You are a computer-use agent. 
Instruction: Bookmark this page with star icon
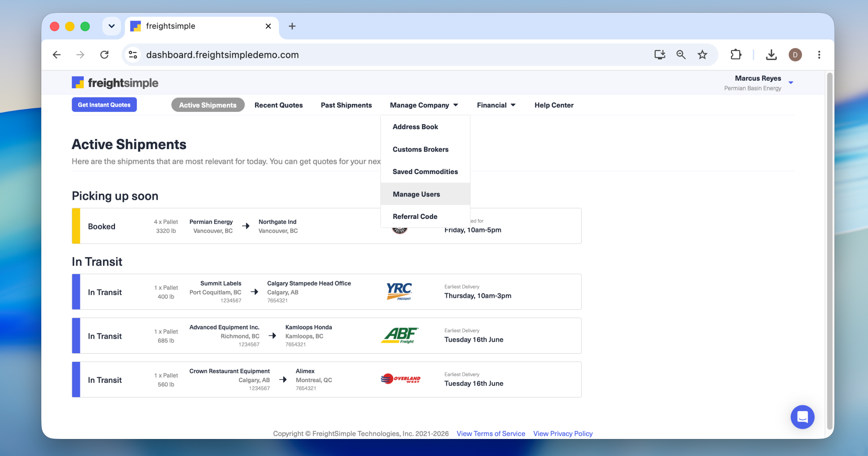702,55
